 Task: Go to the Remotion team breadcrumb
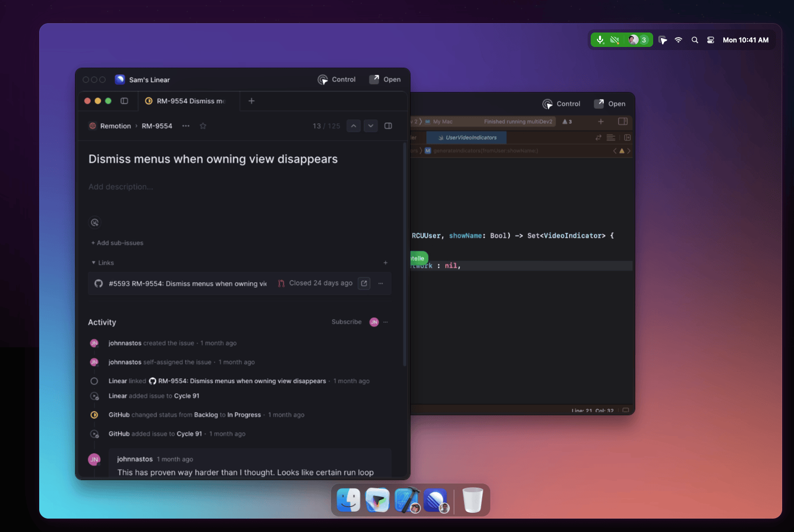click(110, 126)
